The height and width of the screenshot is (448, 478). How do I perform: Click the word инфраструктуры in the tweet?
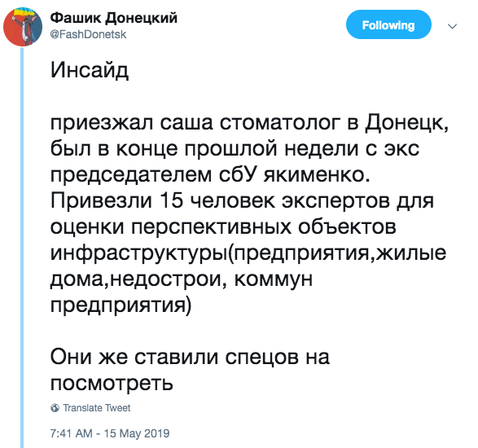click(139, 253)
